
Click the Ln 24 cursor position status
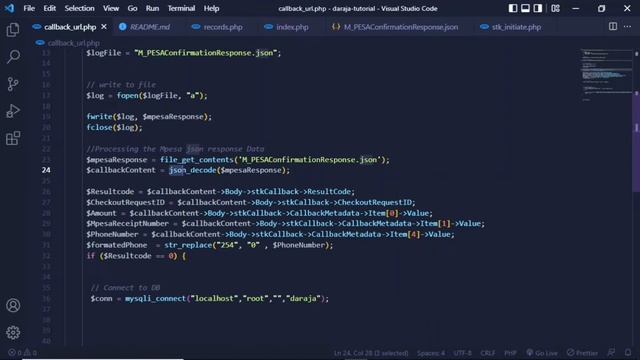pos(371,353)
